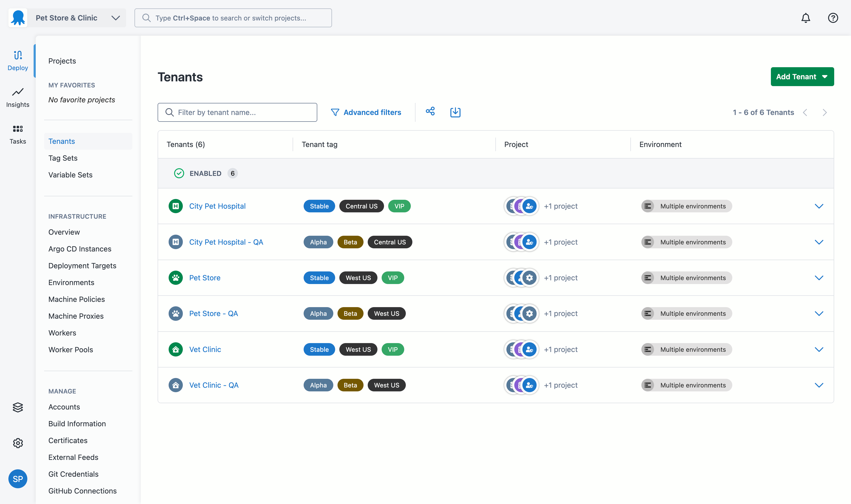This screenshot has width=851, height=504.
Task: Expand the Vet Clinic - QA row
Action: tap(819, 385)
